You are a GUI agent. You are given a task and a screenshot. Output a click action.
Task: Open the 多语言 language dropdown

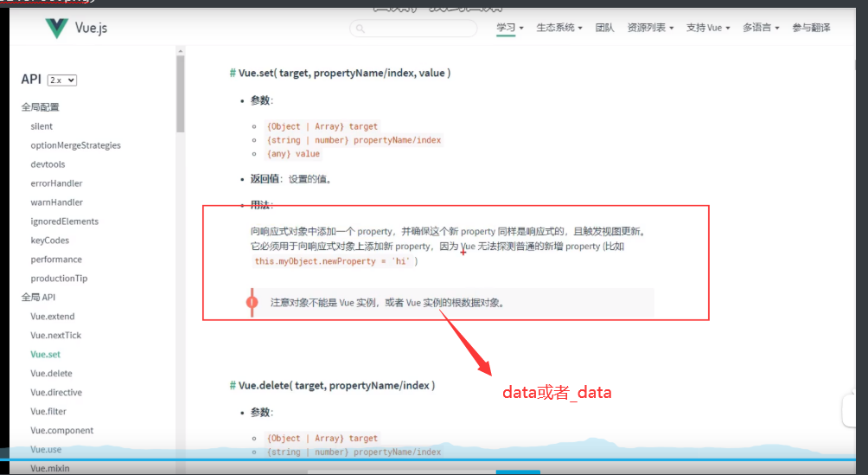(761, 28)
